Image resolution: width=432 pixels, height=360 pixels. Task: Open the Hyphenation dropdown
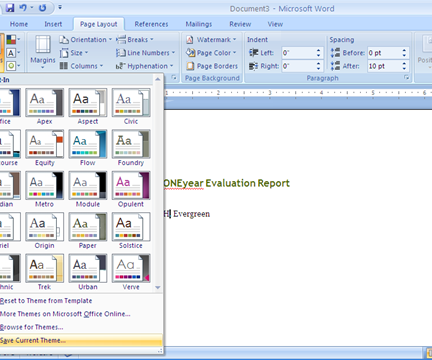tap(145, 66)
